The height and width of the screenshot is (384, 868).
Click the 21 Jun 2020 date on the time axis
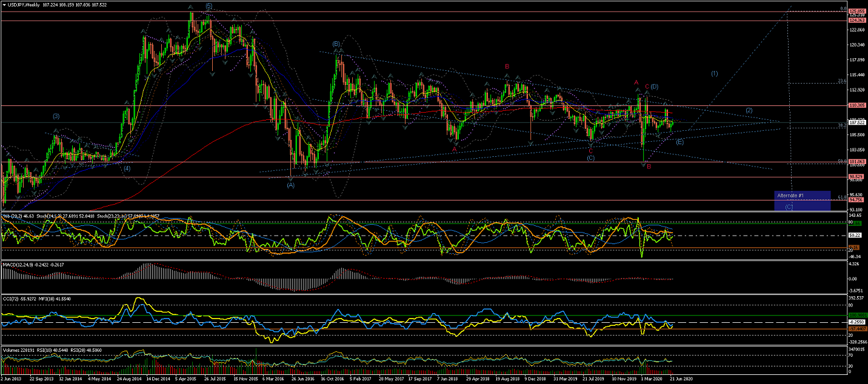[x=680, y=379]
